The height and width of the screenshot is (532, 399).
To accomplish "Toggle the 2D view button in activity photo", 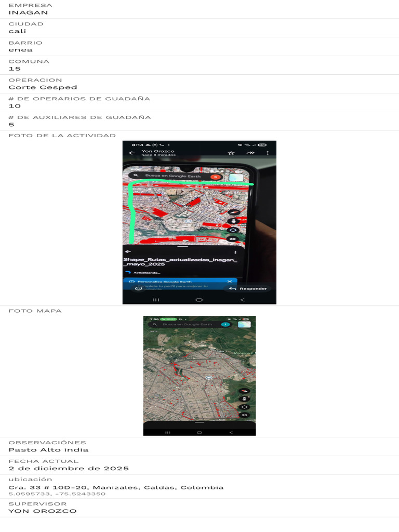I will [x=232, y=239].
